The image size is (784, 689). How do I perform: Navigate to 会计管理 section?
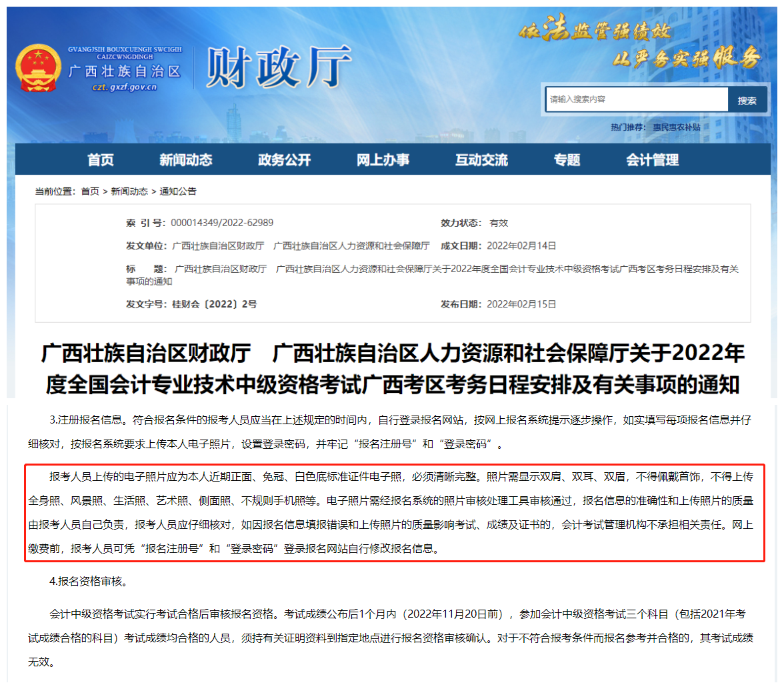(652, 160)
